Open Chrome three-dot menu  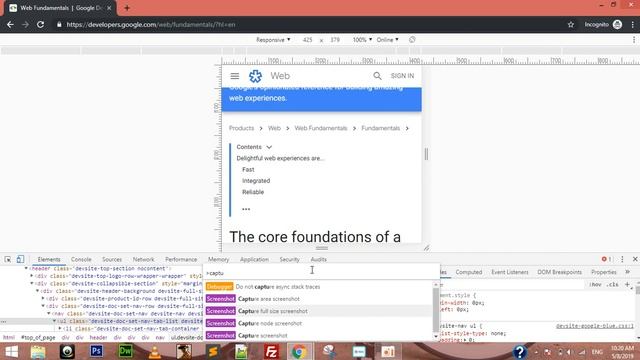click(632, 24)
